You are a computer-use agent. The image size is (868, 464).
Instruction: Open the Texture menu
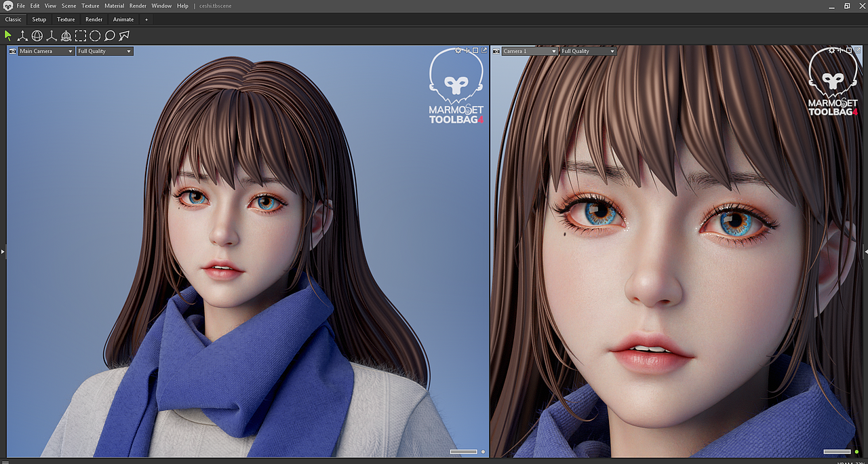(x=90, y=5)
